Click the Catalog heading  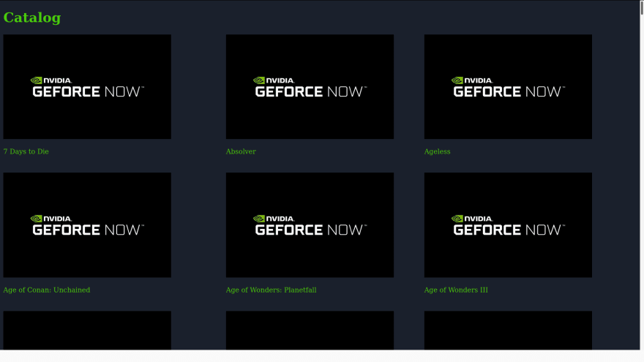coord(32,18)
